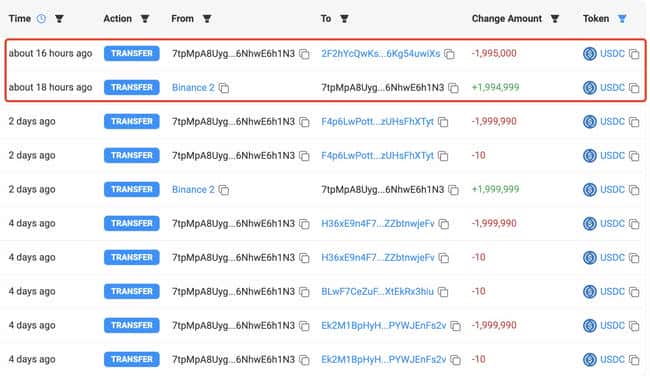Open the From column filter
Viewport: 650px width, 376px height.
click(207, 19)
